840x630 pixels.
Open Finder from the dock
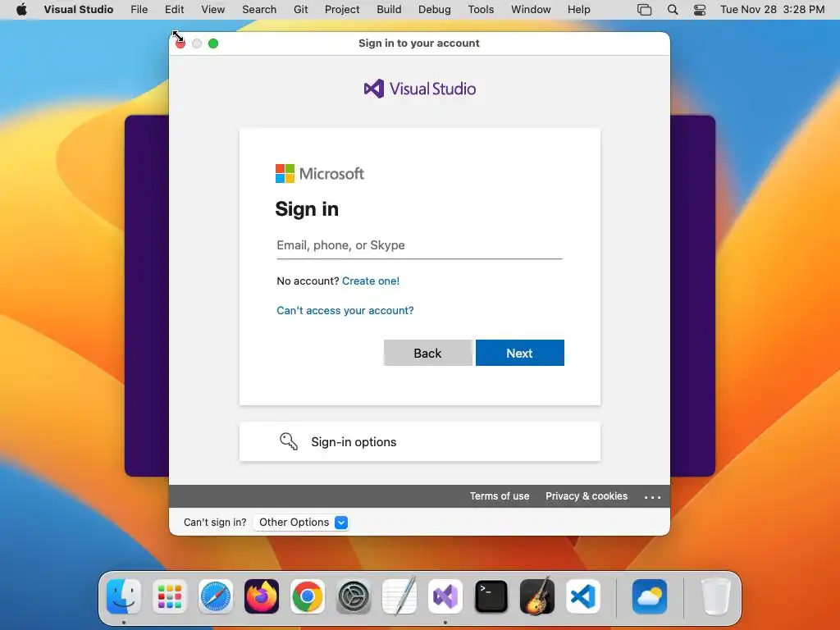(x=124, y=596)
